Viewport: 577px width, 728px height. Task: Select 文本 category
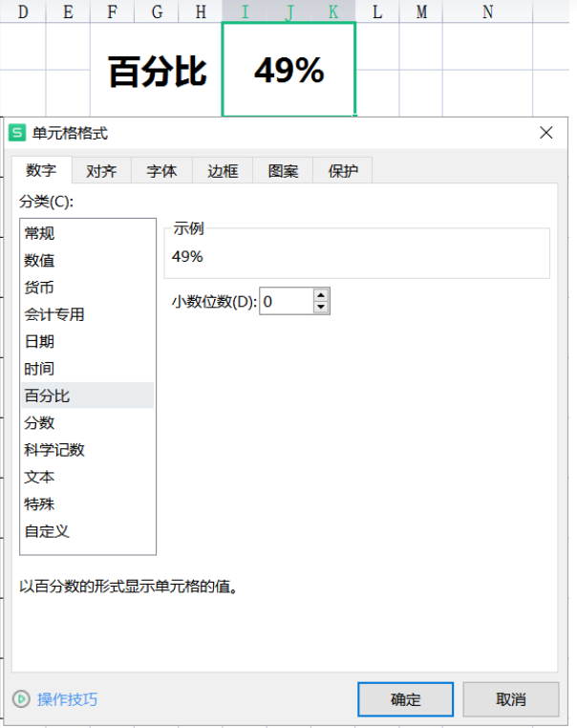(x=87, y=477)
